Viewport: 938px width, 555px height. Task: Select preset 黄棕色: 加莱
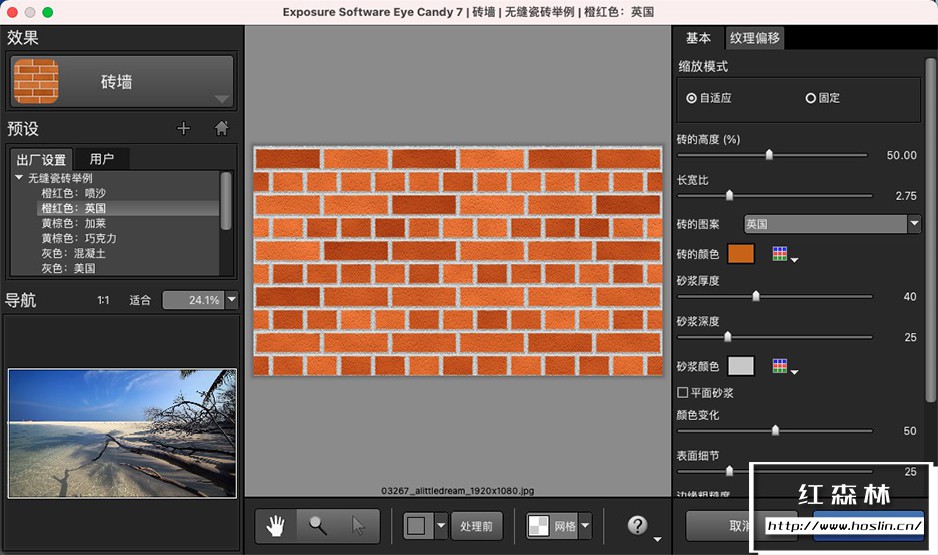[74, 223]
